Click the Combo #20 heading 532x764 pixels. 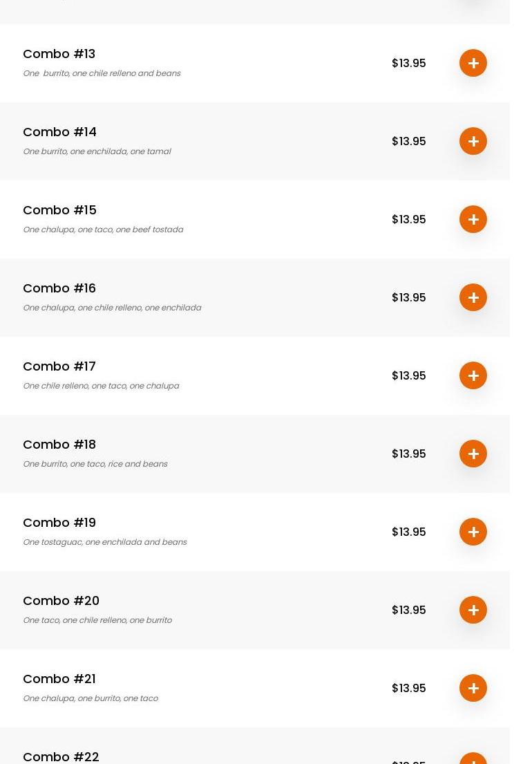point(61,601)
